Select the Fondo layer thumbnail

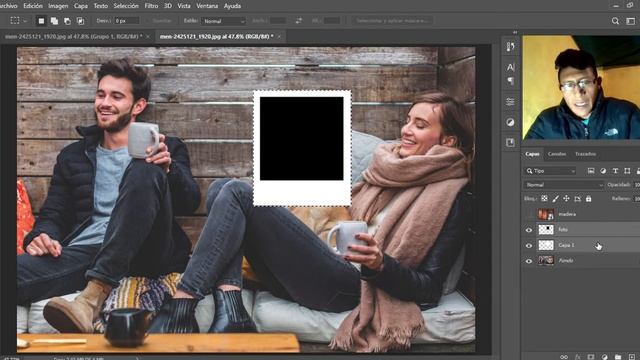(546, 260)
